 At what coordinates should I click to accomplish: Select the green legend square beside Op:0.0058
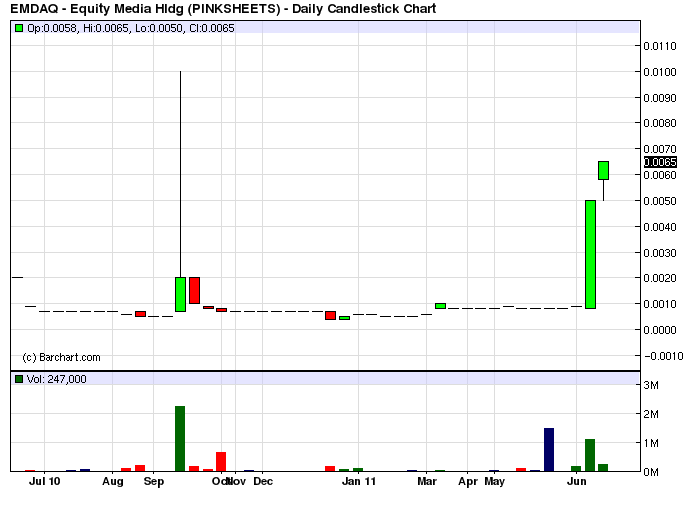(19, 28)
